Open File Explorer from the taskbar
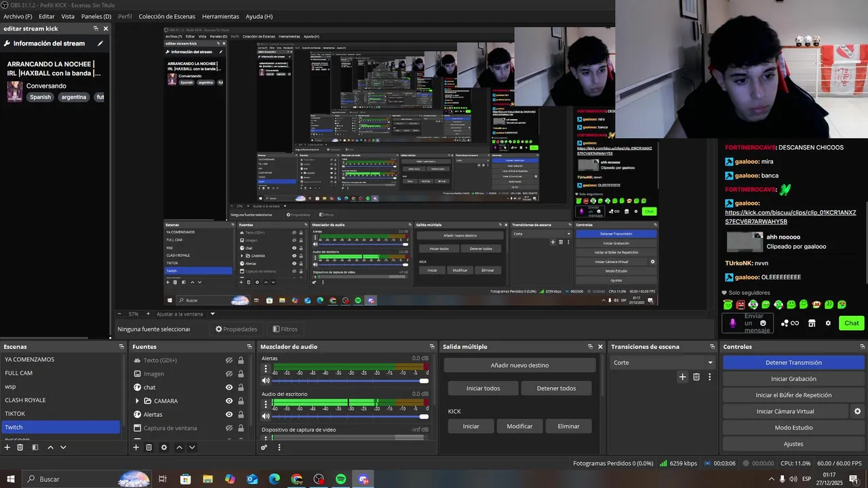The height and width of the screenshot is (488, 868). pyautogui.click(x=208, y=479)
